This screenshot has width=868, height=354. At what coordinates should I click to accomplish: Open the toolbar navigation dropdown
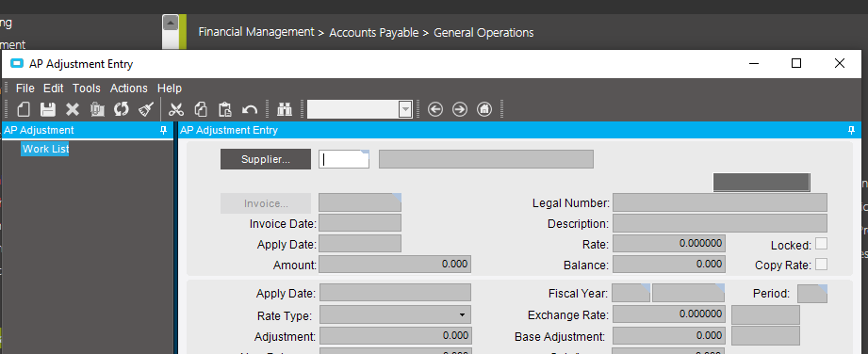[x=406, y=109]
